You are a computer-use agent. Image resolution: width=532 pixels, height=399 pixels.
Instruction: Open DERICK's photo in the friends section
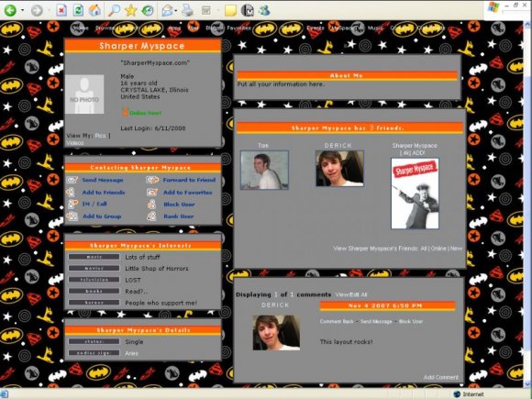point(339,169)
